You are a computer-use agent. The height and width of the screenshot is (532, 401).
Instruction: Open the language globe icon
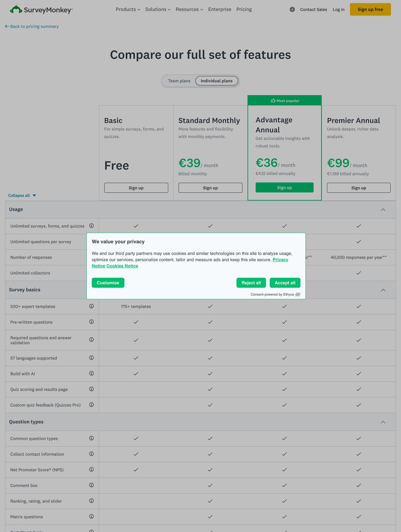(292, 9)
